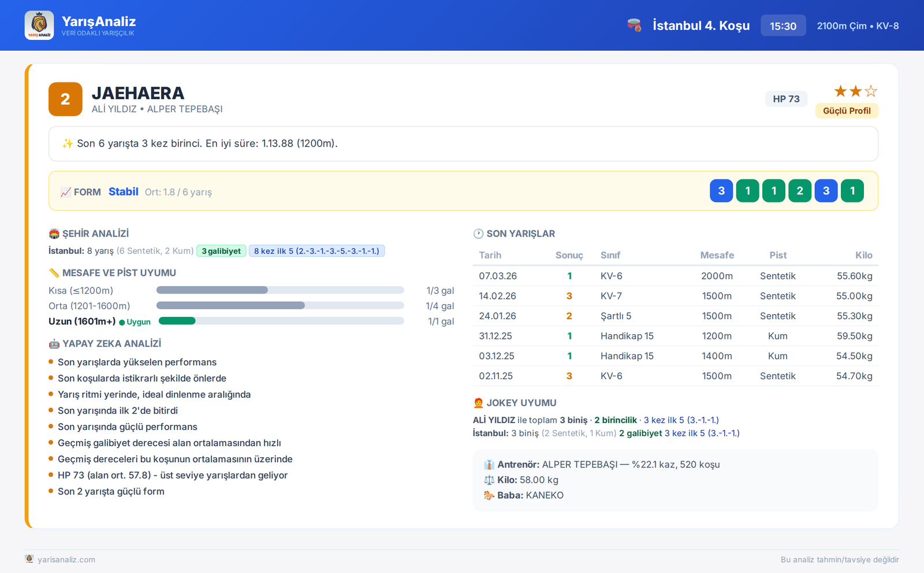
Task: Click the 3 galibiyet green tag
Action: click(x=221, y=251)
